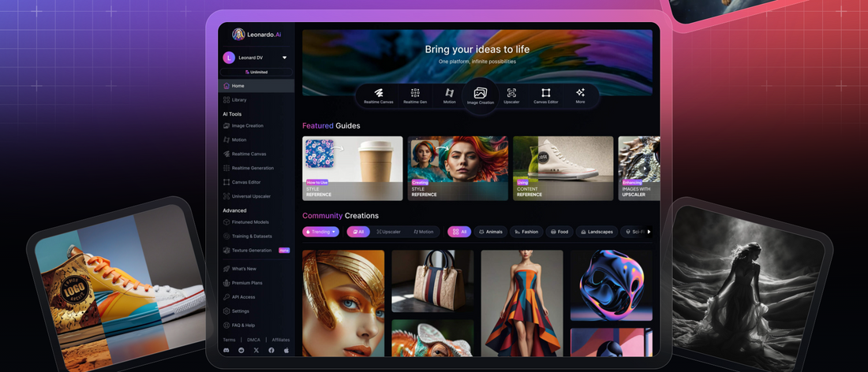Select the Landscapes category filter chip
The image size is (868, 372).
(597, 232)
